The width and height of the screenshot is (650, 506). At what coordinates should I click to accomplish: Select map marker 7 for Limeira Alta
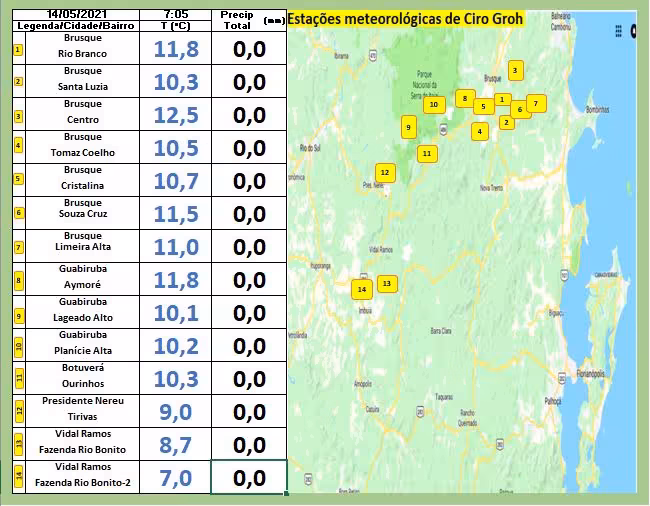click(x=536, y=103)
